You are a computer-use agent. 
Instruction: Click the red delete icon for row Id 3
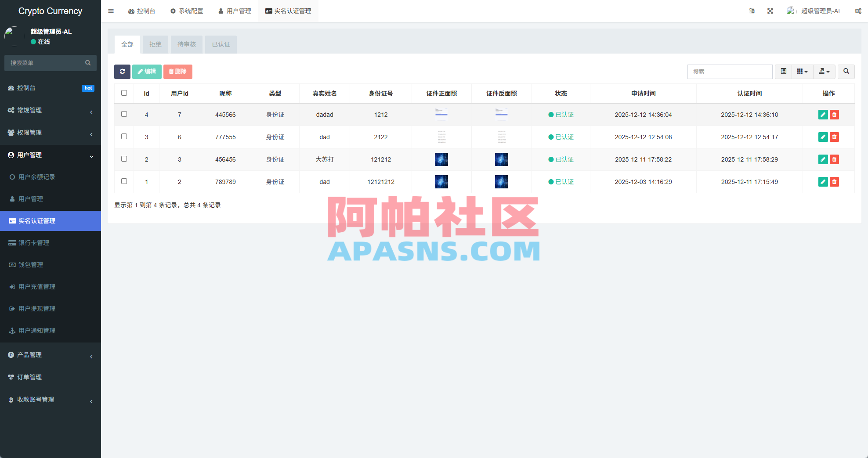834,137
